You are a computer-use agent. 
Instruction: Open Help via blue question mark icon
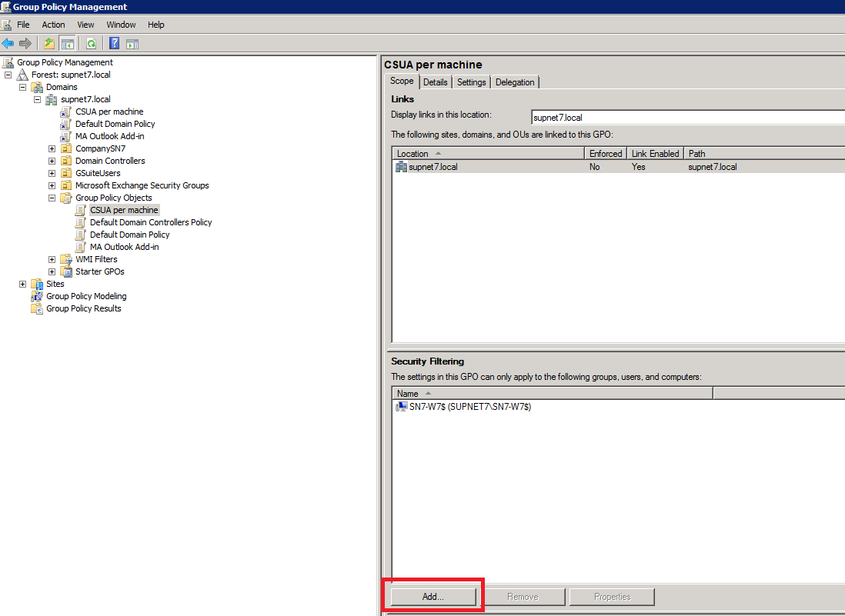[114, 43]
